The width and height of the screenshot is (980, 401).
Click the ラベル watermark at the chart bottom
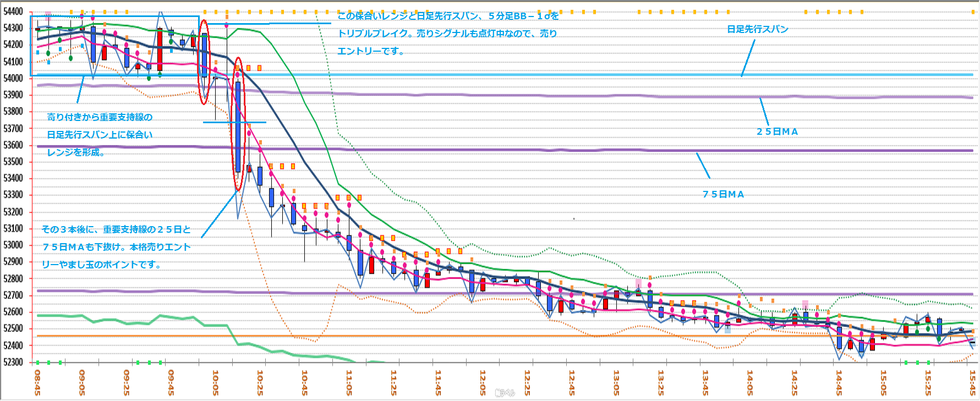pos(505,393)
